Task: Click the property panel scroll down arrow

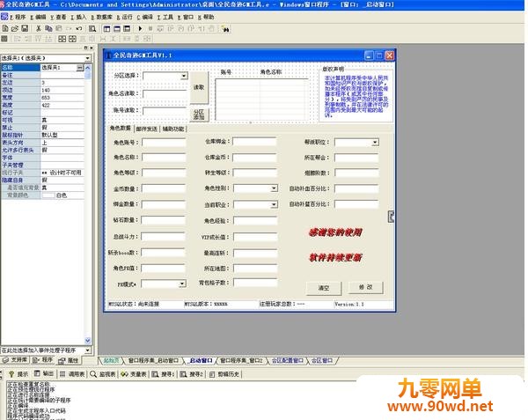Action: [87, 340]
